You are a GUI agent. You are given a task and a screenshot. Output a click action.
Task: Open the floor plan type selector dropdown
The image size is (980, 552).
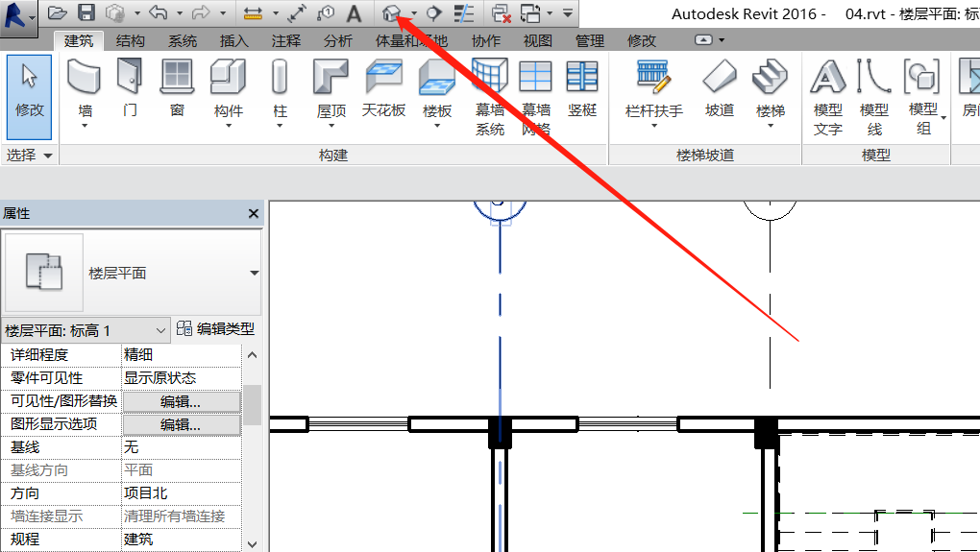(254, 274)
